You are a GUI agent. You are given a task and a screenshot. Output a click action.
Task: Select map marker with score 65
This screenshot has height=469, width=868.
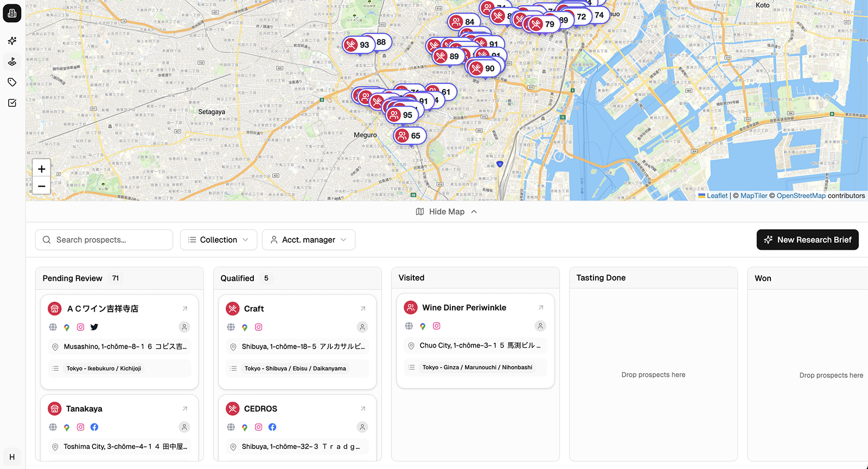coord(409,136)
